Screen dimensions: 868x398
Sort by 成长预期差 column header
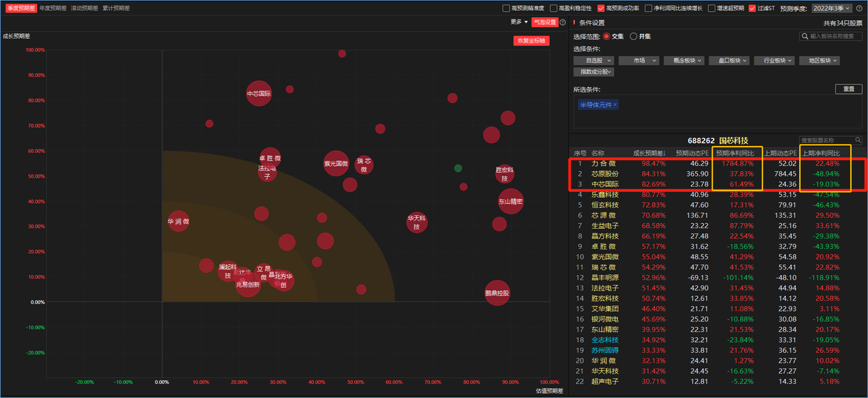click(649, 153)
